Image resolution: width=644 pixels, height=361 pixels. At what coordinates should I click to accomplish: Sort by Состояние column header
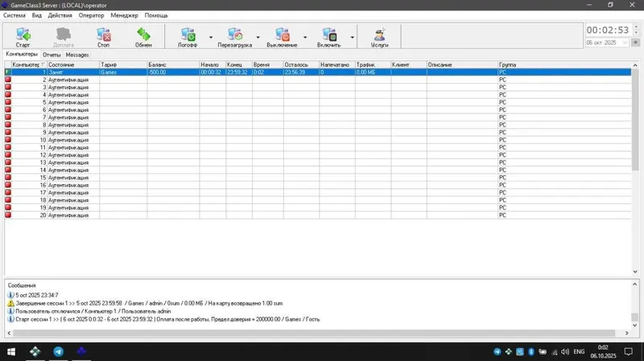pyautogui.click(x=73, y=65)
